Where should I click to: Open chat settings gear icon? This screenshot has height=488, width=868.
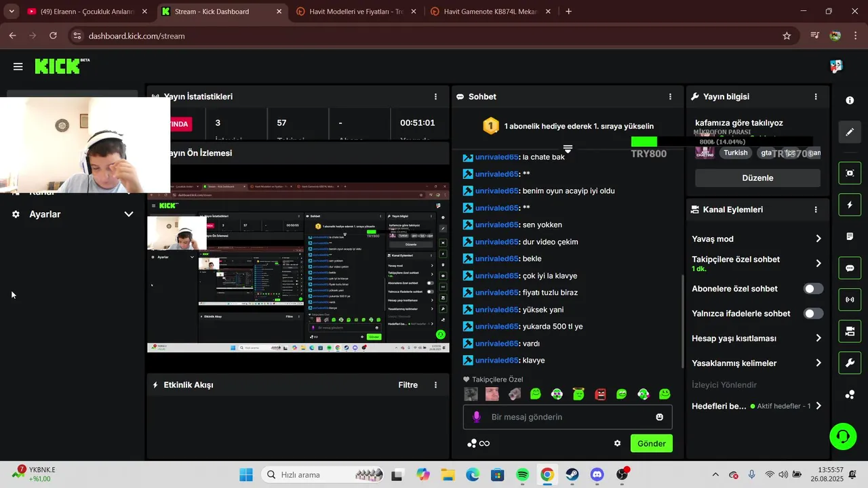pyautogui.click(x=617, y=443)
